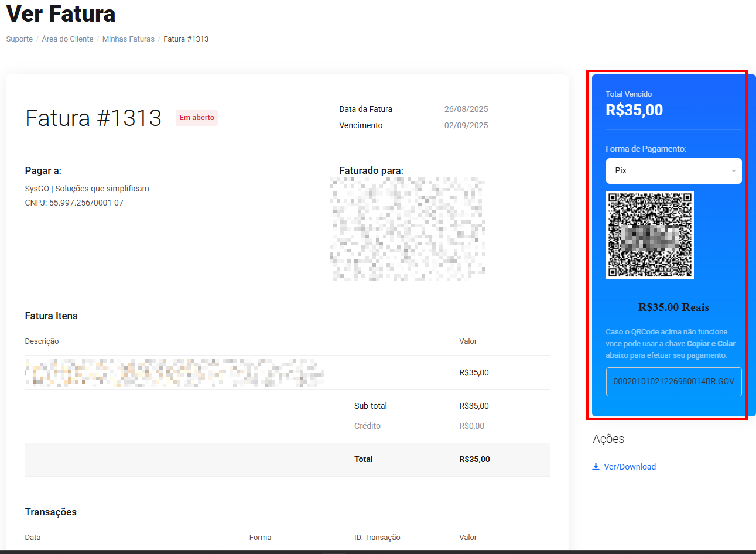756x554 pixels.
Task: Click the "Fatura Itens" section heading
Action: [x=51, y=316]
